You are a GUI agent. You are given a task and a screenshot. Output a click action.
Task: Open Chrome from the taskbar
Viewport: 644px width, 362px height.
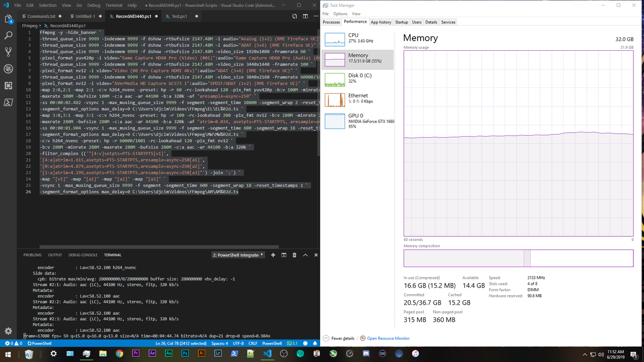point(119,354)
